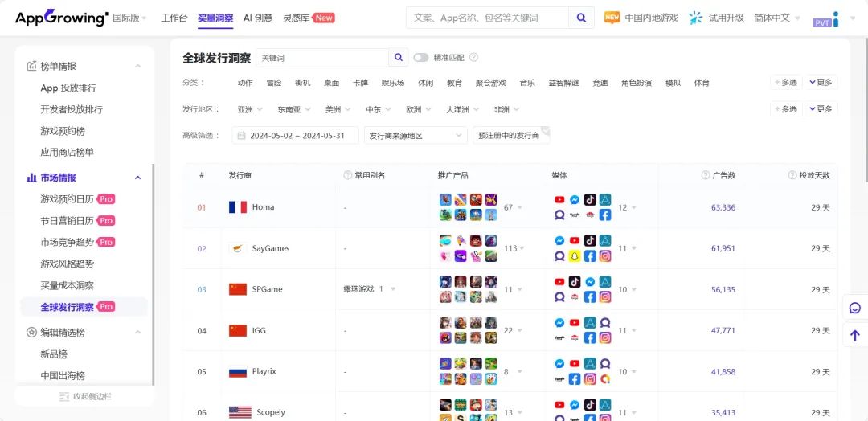Filter by the 角色扮演 category

tap(636, 83)
